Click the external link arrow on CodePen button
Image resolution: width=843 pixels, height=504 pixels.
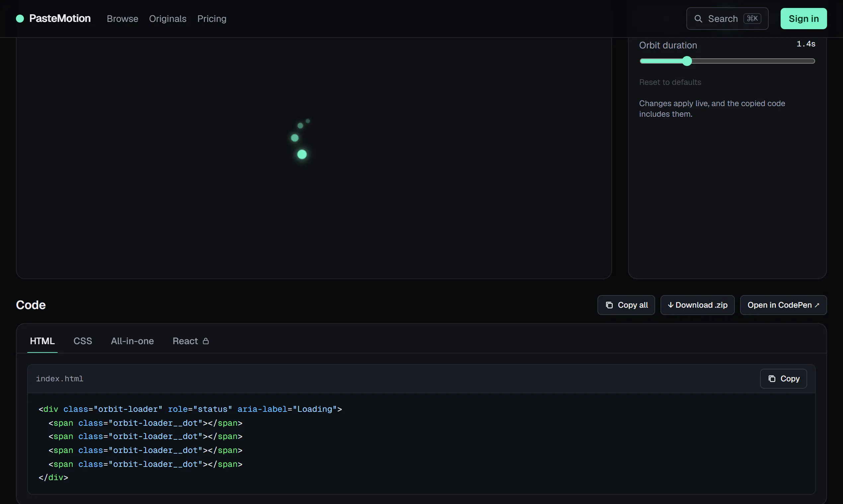coord(817,305)
